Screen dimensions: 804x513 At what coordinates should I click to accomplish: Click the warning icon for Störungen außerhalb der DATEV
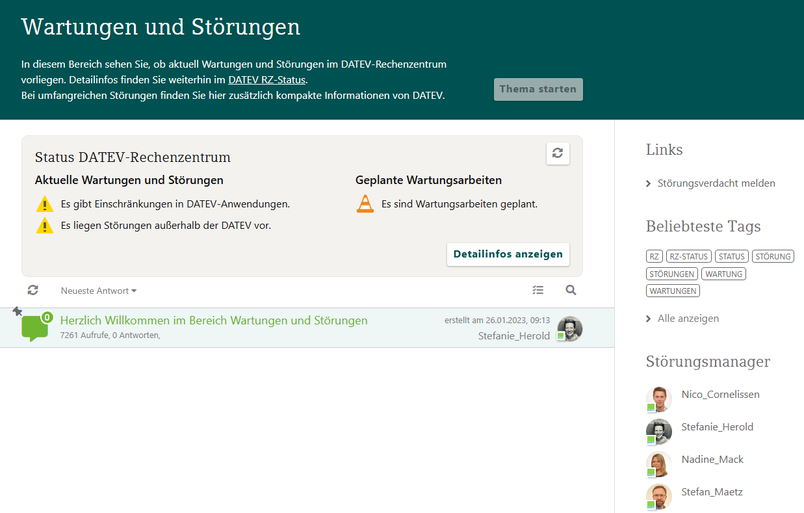click(45, 226)
